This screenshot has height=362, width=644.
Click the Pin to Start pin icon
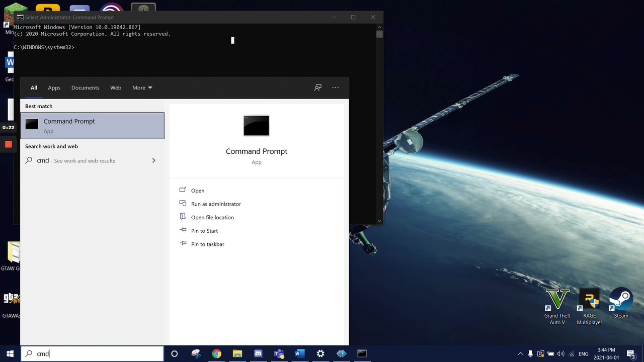[183, 230]
